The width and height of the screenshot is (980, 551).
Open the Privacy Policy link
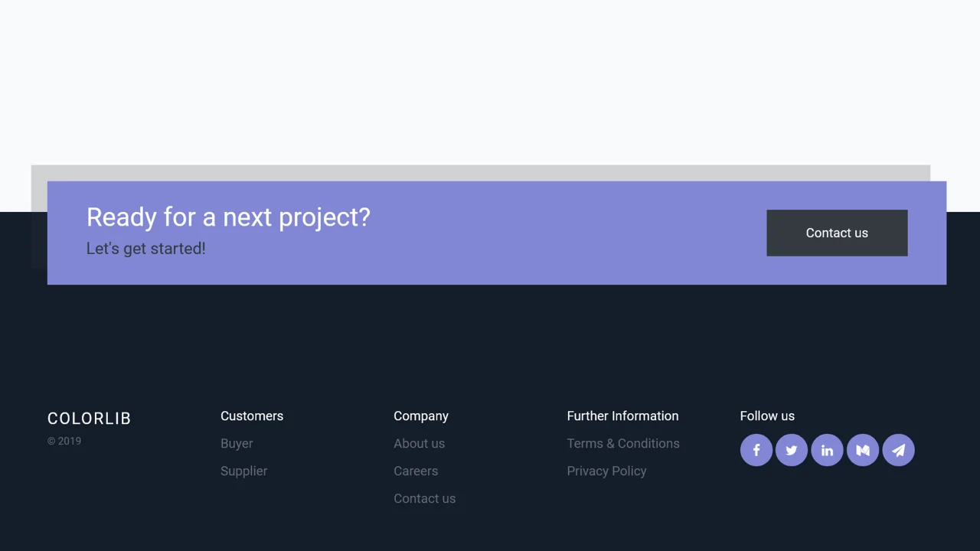point(606,471)
